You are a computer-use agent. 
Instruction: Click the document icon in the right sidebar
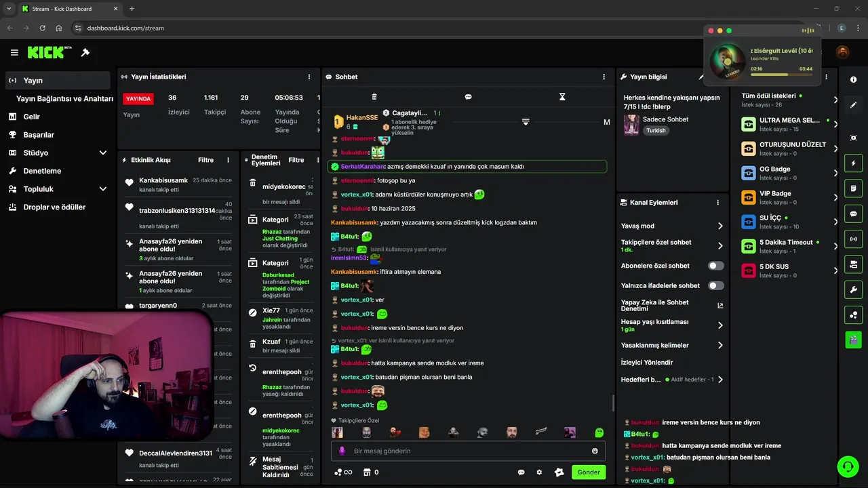point(853,188)
